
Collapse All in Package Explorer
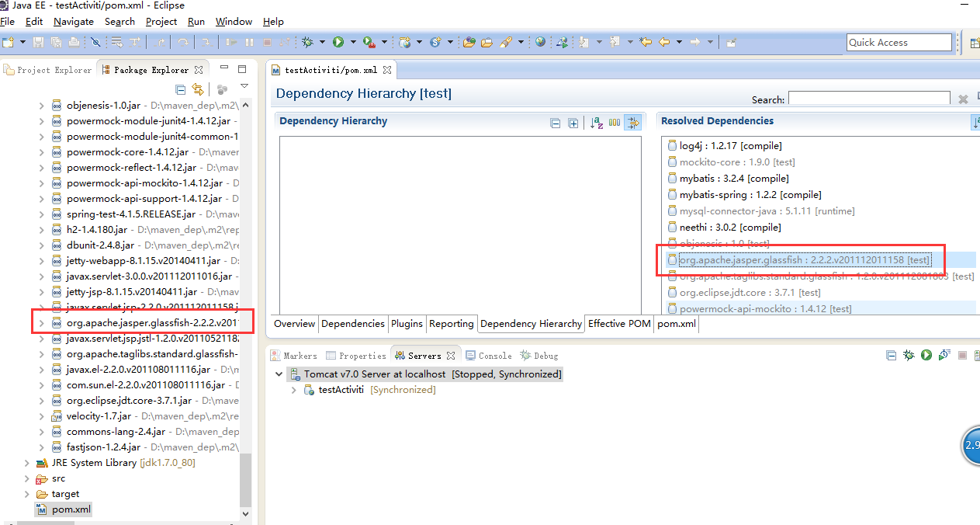coord(180,89)
